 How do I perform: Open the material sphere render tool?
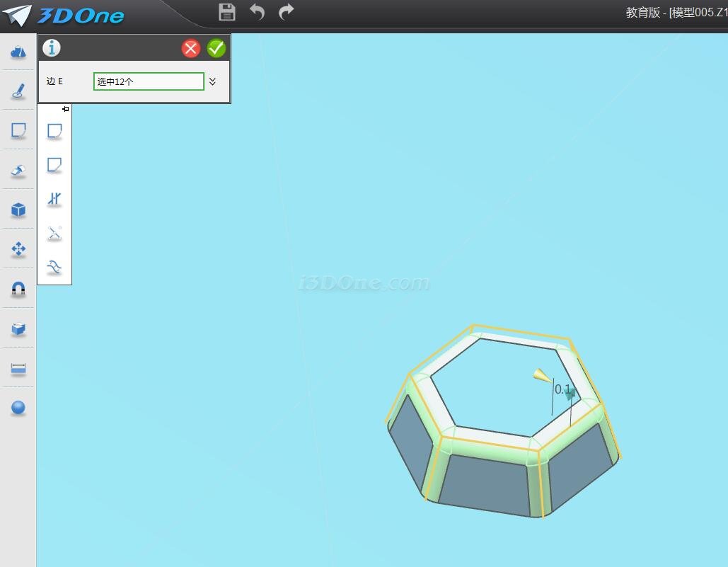tap(18, 408)
